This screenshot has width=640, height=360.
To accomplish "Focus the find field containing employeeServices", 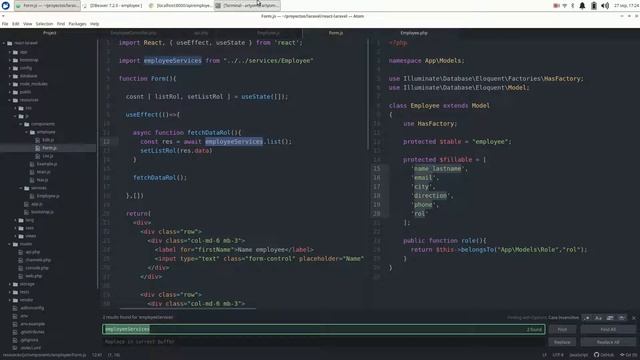I will [x=323, y=329].
